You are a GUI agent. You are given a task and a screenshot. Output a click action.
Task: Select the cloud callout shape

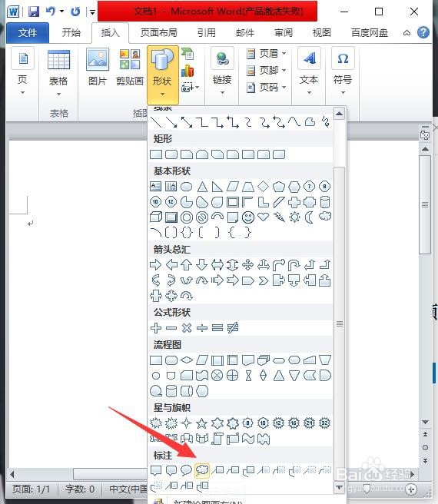pos(202,470)
